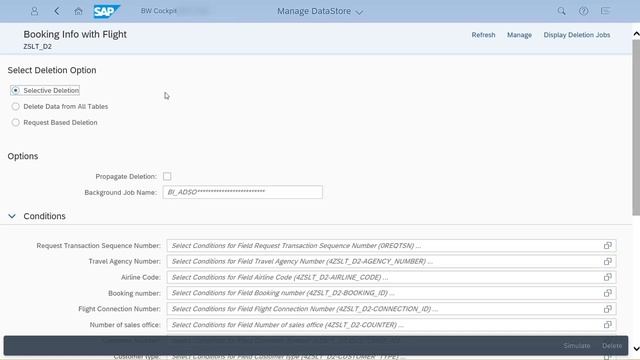Viewport: 640px width, 360px height.
Task: Go back with the back arrow
Action: click(x=57, y=11)
